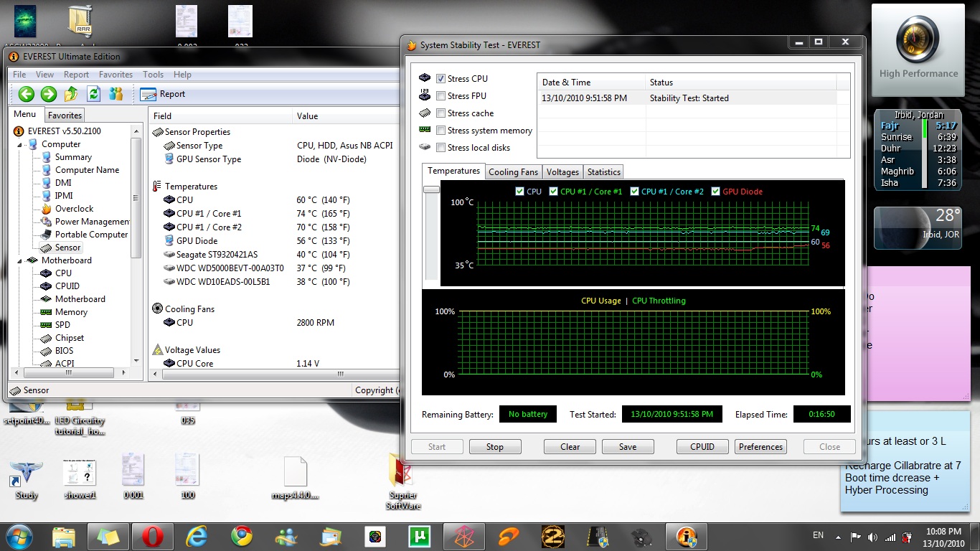Select the Seagate ST9320421AS temperature row

274,255
